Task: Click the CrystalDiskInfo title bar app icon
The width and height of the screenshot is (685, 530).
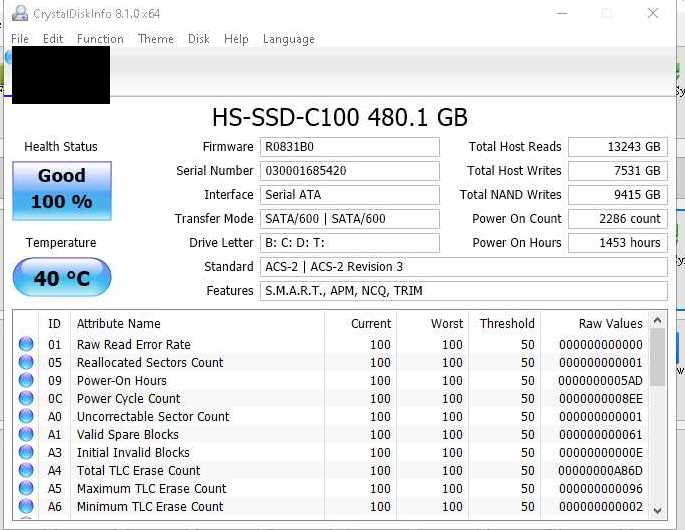Action: pyautogui.click(x=20, y=14)
